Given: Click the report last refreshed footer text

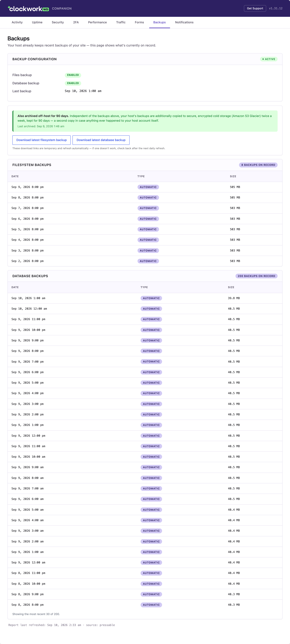Looking at the screenshot, I should [x=62, y=625].
